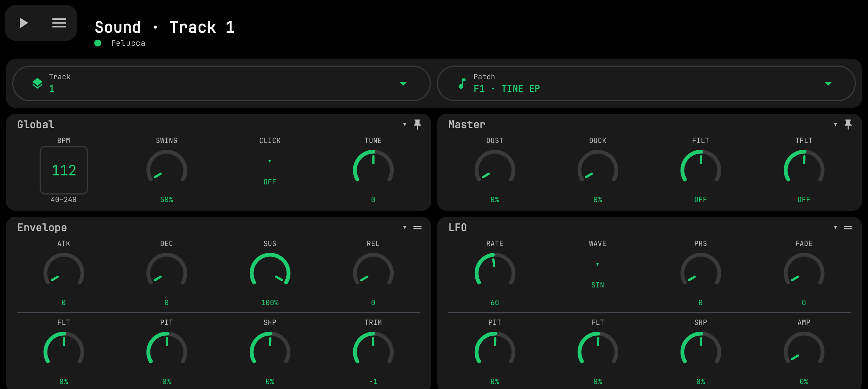Click the LFO RATE value '60'

coord(495,303)
